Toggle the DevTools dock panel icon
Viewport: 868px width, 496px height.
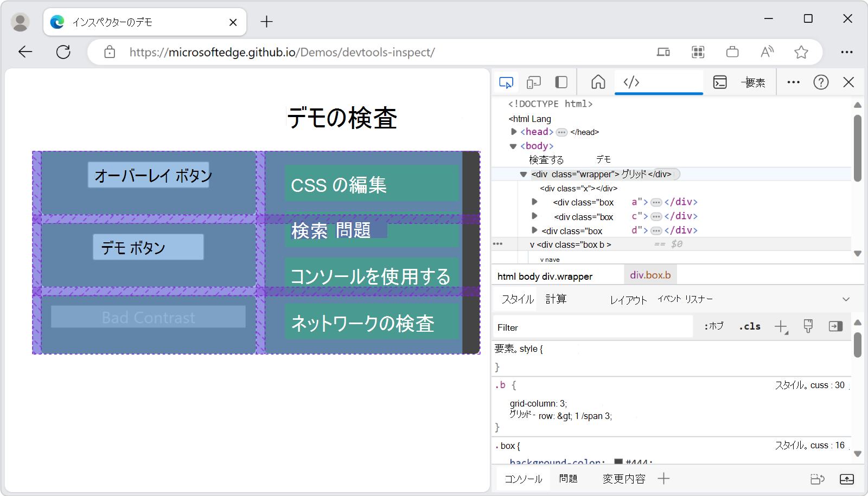(560, 82)
